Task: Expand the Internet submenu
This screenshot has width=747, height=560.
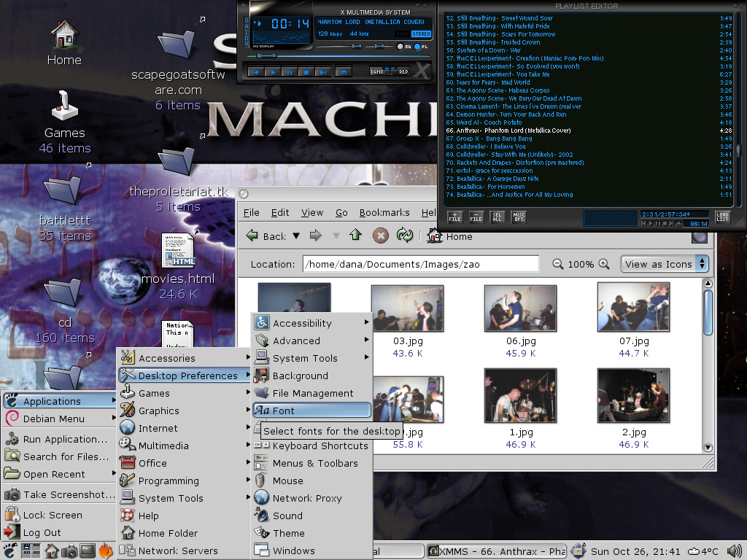Action: pyautogui.click(x=185, y=428)
